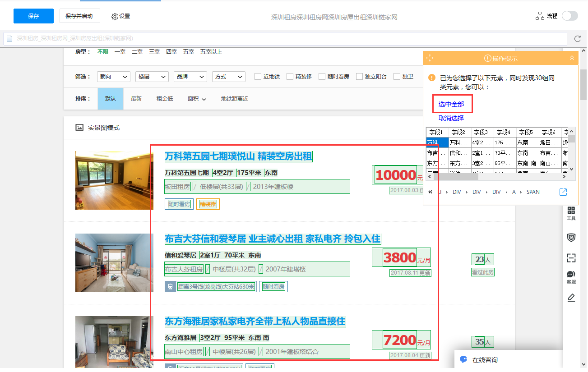Check the 近地铁 checkbox
This screenshot has width=588, height=372.
258,77
